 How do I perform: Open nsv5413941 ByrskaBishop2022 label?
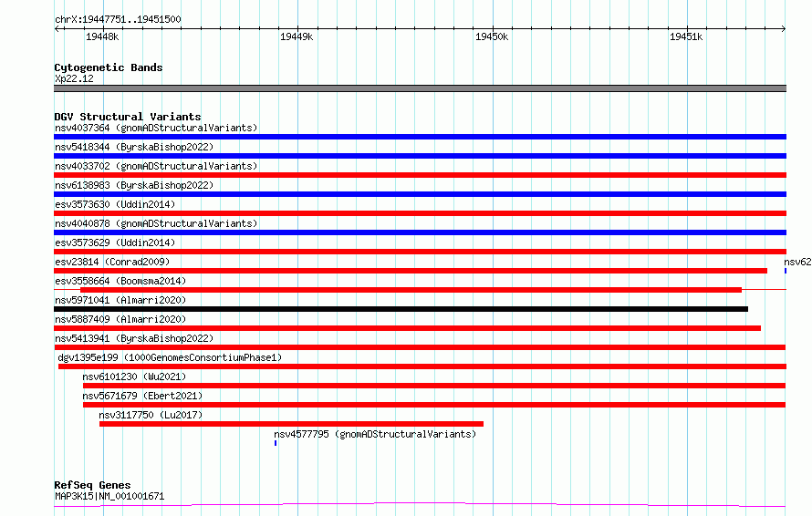tap(134, 338)
